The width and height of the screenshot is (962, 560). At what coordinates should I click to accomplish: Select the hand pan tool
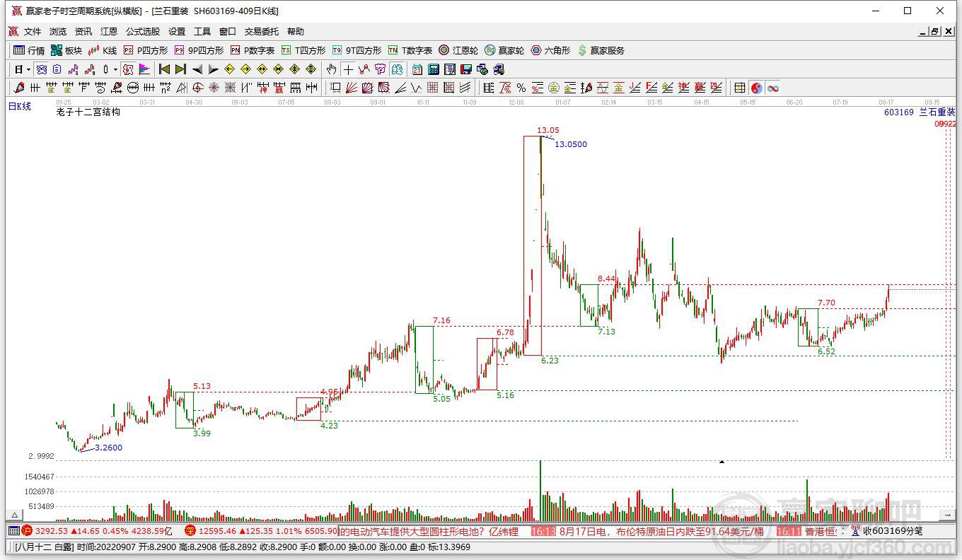331,69
